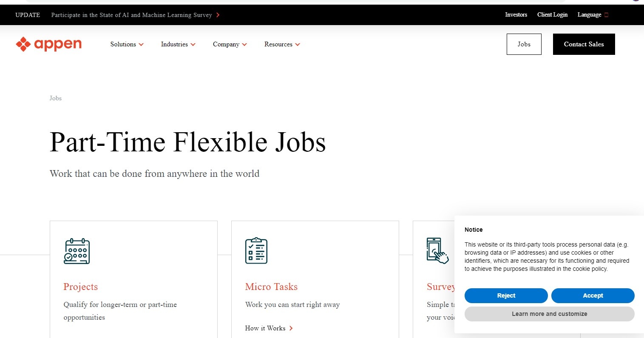The image size is (644, 338).
Task: Open the Investors menu item
Action: [x=516, y=14]
